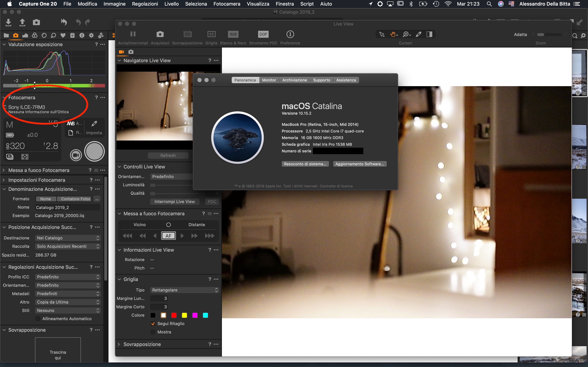Start video recording with movie camera button

pyautogui.click(x=76, y=155)
